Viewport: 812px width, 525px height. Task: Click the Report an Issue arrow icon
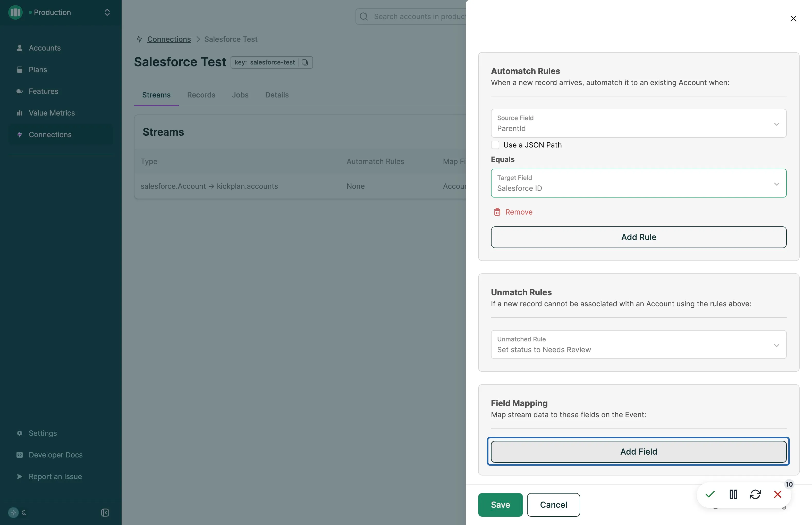coord(19,477)
